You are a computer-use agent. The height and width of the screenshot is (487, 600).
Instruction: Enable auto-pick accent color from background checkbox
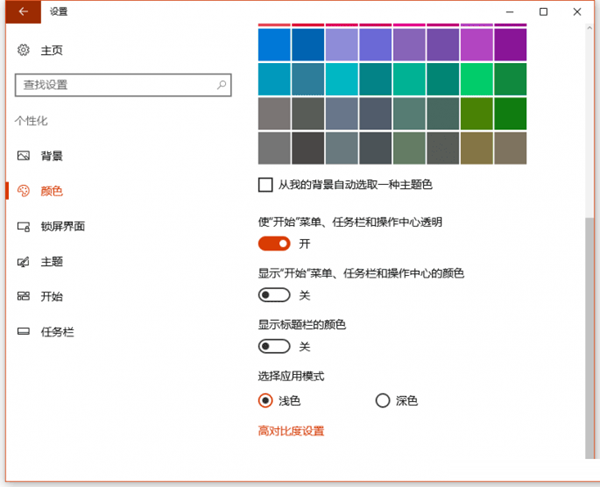pos(265,185)
